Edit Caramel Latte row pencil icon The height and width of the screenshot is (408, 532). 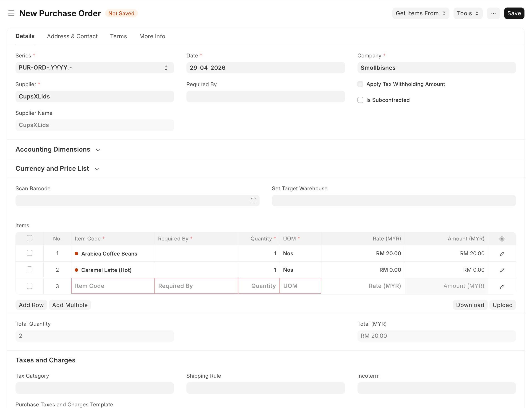(x=502, y=270)
